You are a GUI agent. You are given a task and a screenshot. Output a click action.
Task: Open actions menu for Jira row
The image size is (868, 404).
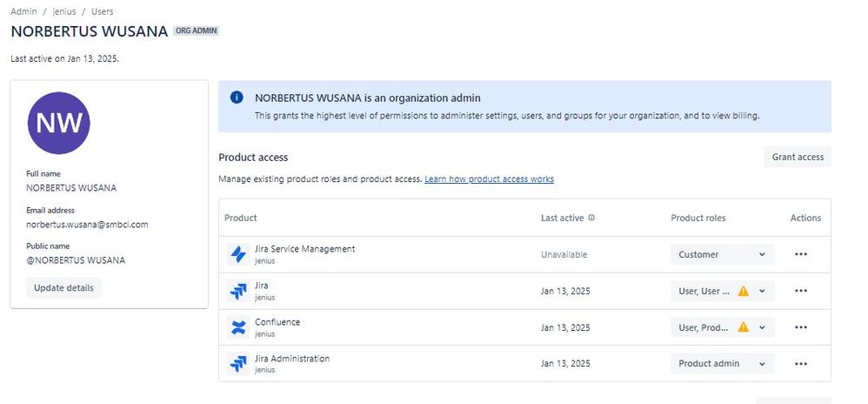click(800, 291)
